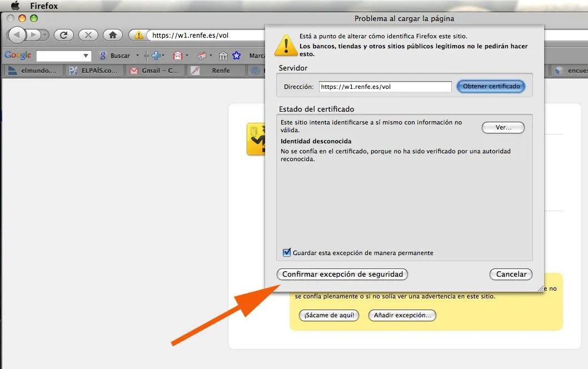Switch to the encues tab

pos(570,71)
